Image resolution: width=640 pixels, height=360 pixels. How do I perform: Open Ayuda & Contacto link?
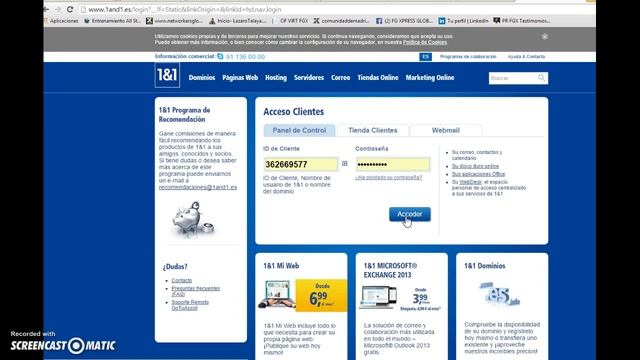pos(526,56)
